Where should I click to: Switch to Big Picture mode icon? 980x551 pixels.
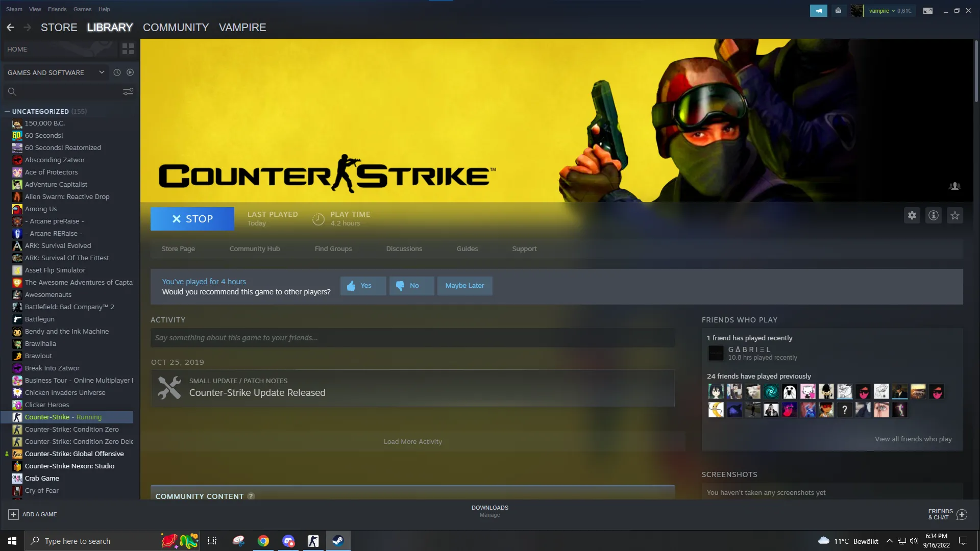tap(928, 11)
